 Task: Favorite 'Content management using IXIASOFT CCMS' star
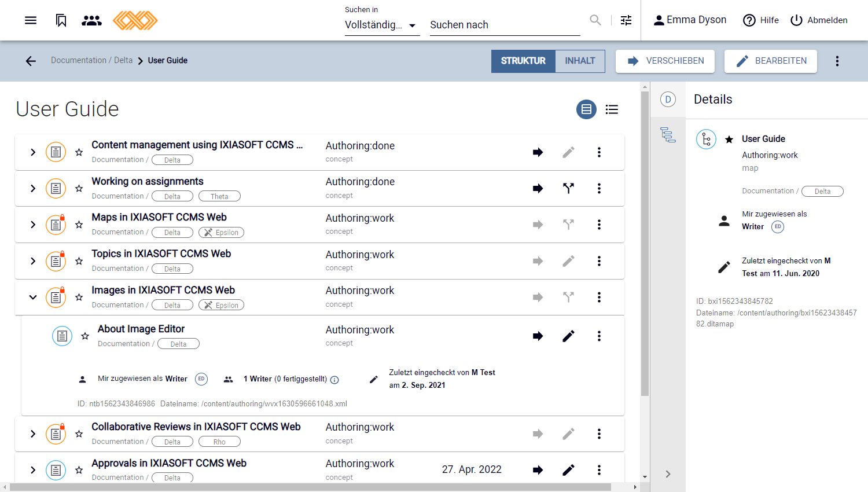[x=79, y=152]
